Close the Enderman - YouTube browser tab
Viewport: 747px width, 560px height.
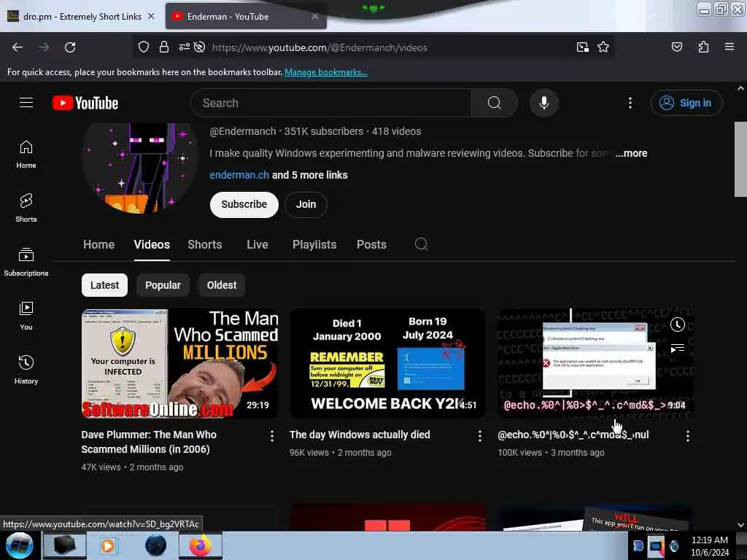point(315,17)
